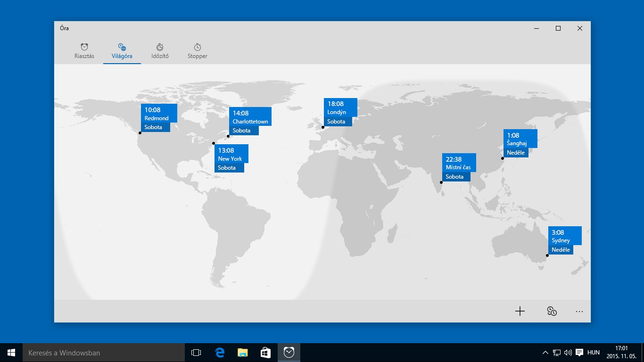Select the Šanghaj 1:08 clock card
Viewport: 644px width, 362px height.
(520, 143)
